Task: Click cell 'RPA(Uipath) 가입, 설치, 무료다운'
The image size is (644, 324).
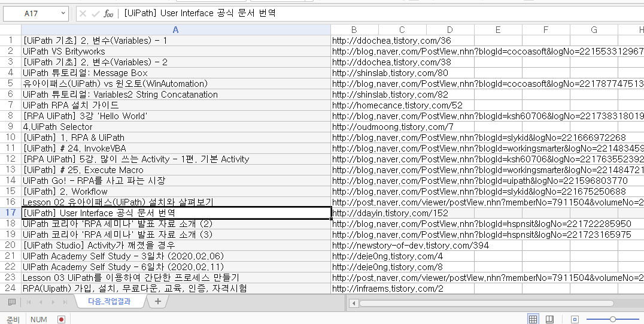Action: point(176,288)
